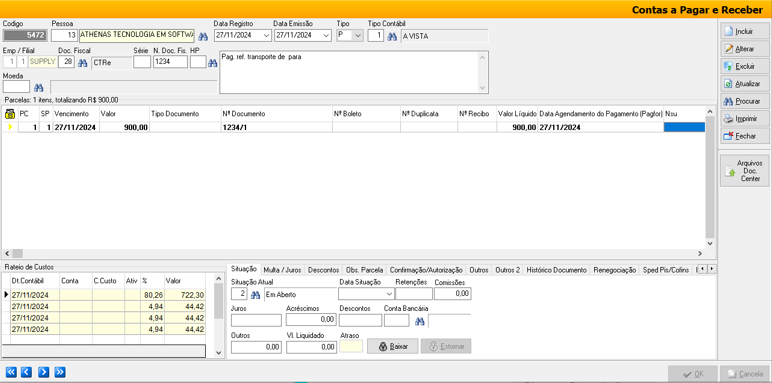This screenshot has height=383, width=772.
Task: Click the Comissões value field
Action: (x=453, y=294)
